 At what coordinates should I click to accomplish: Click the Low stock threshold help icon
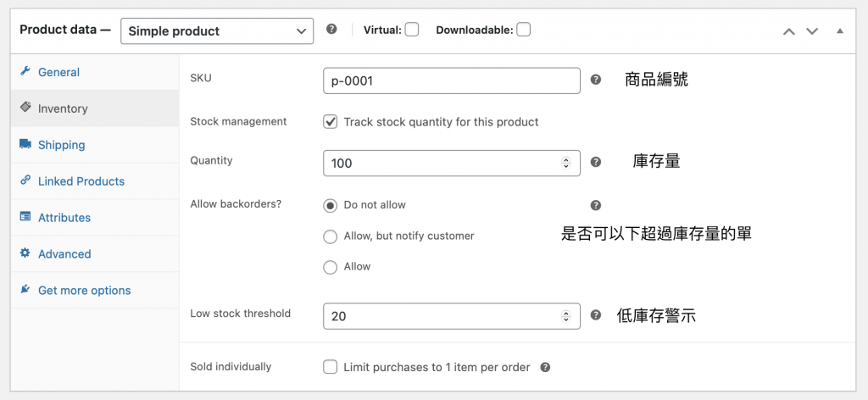coord(596,315)
